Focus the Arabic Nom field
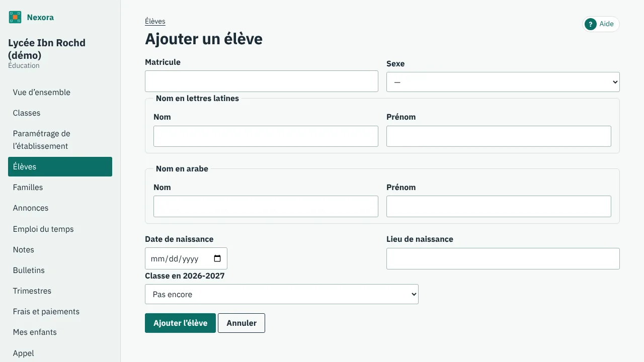The image size is (644, 362). (266, 207)
